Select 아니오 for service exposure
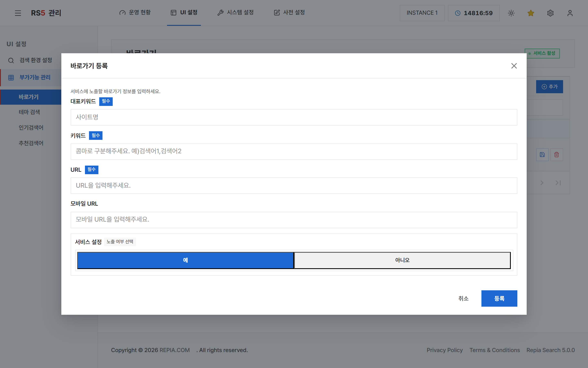Viewport: 588px width, 368px height. (x=402, y=260)
